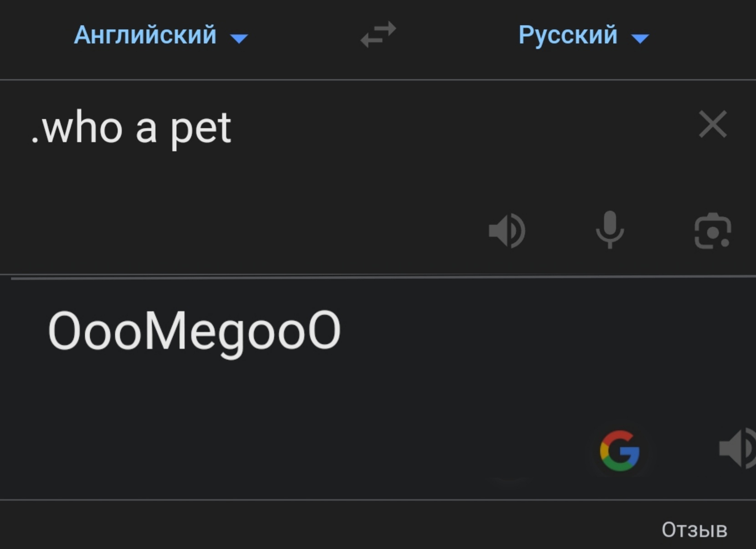
Task: Swap translation languages with the arrows icon
Action: click(377, 35)
